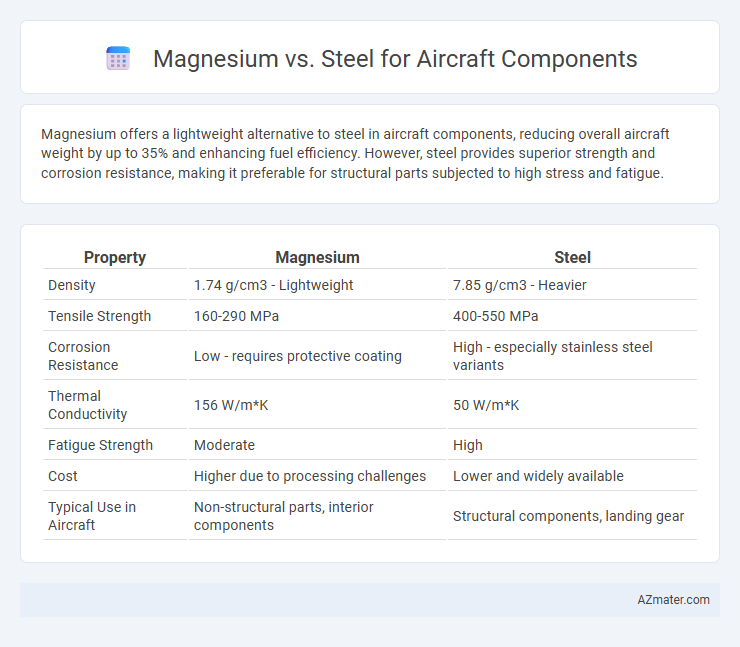The width and height of the screenshot is (740, 647).
Task: Click the Typical Use in Aircraft row label
Action: tap(92, 516)
